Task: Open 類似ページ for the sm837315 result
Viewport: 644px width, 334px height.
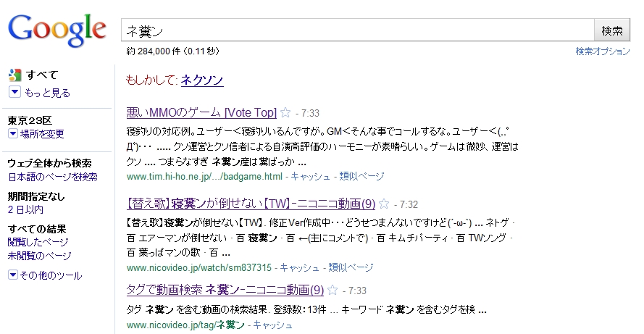Action: (351, 267)
